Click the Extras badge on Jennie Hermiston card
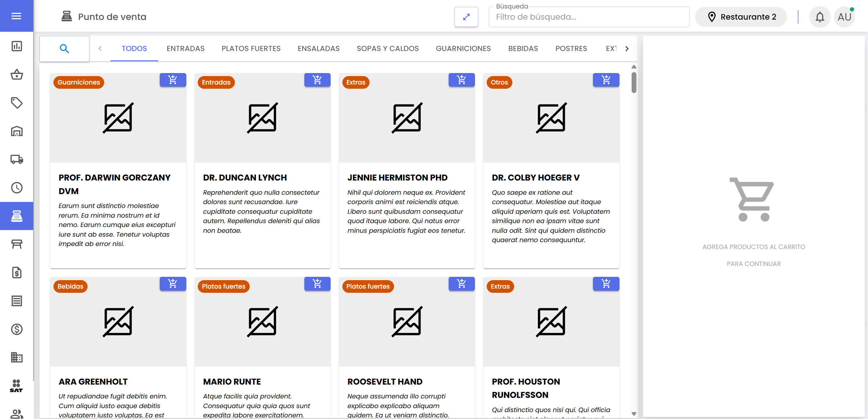 (x=355, y=82)
